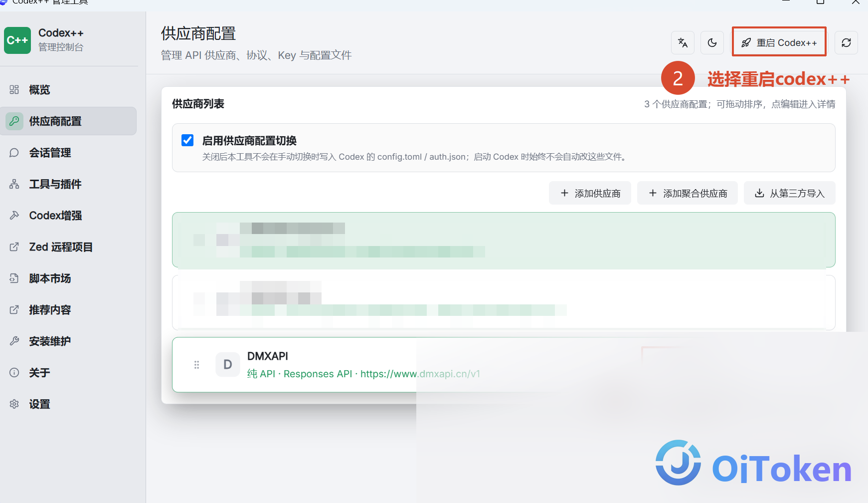Open 推荐内容 sidebar link
This screenshot has height=503, width=868.
click(68, 310)
